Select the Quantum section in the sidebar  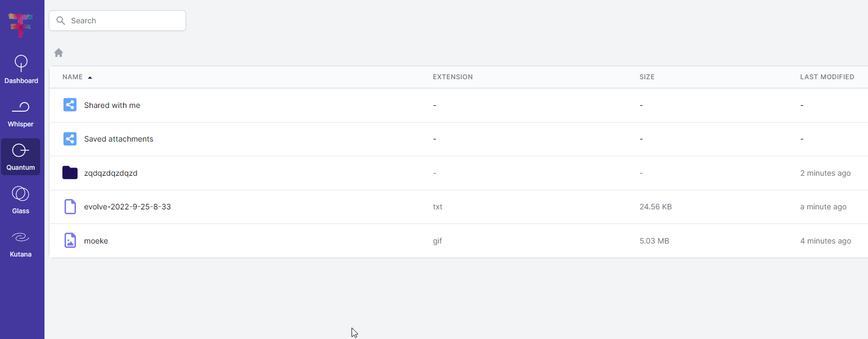tap(21, 157)
